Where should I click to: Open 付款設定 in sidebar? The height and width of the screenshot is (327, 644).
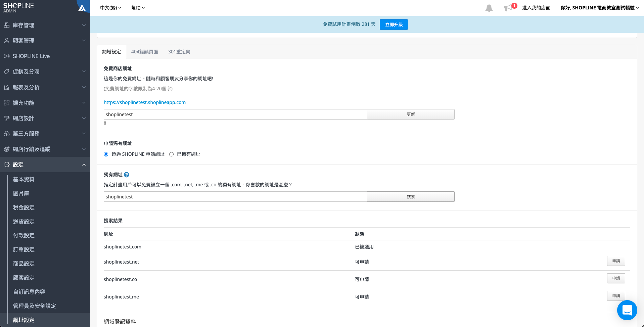(x=24, y=235)
